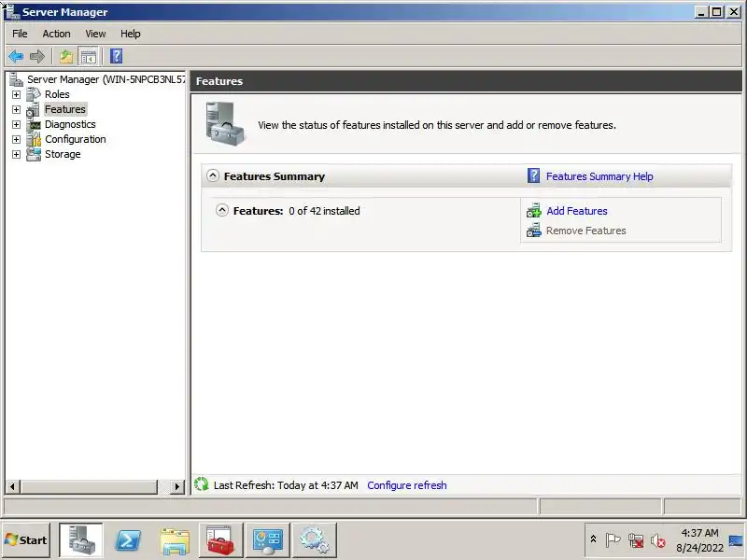Click the muted volume tray icon
This screenshot has width=747, height=560.
point(658,540)
